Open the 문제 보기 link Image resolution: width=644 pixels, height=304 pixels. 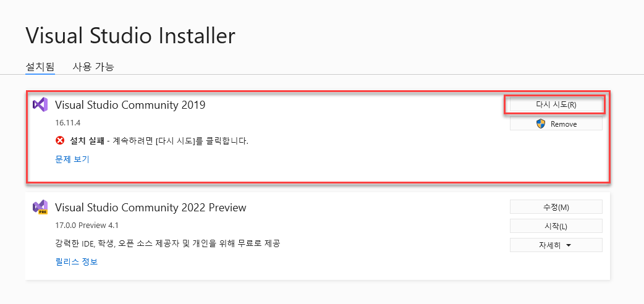pos(72,159)
